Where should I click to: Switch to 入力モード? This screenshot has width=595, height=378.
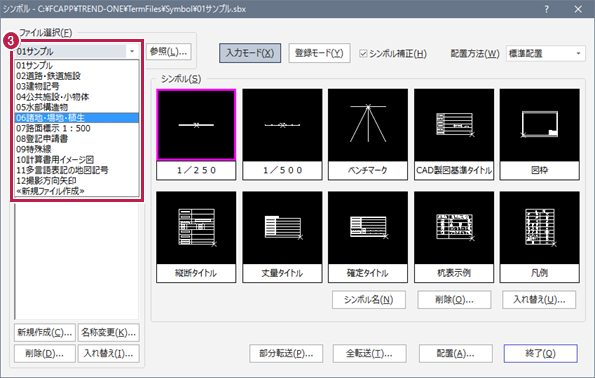pos(250,53)
